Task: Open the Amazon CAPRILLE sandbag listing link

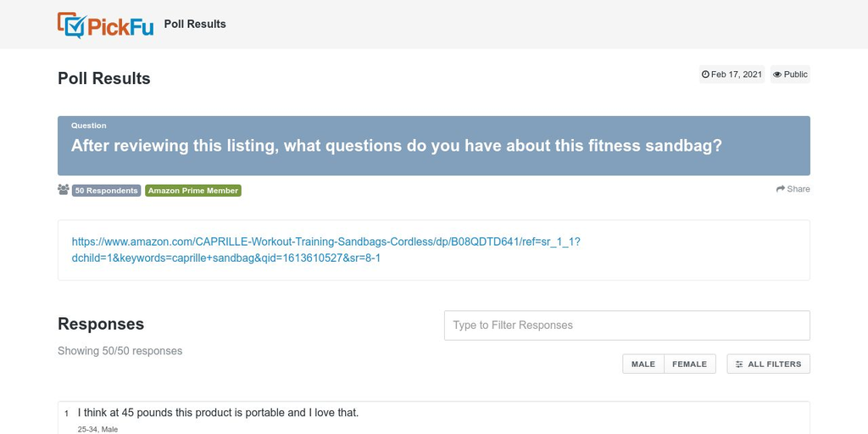Action: (x=326, y=250)
